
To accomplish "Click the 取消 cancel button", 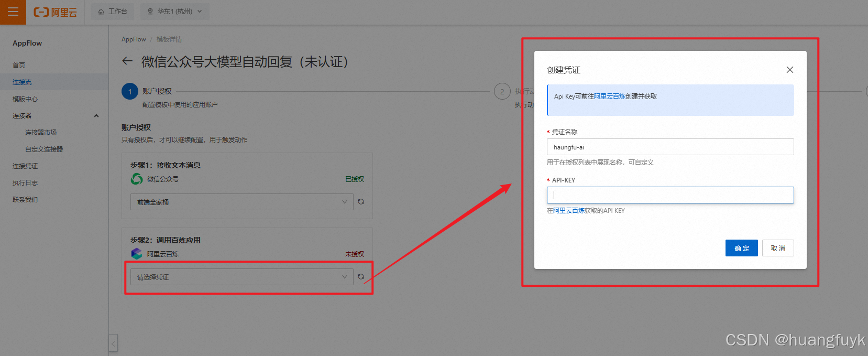I will (778, 248).
